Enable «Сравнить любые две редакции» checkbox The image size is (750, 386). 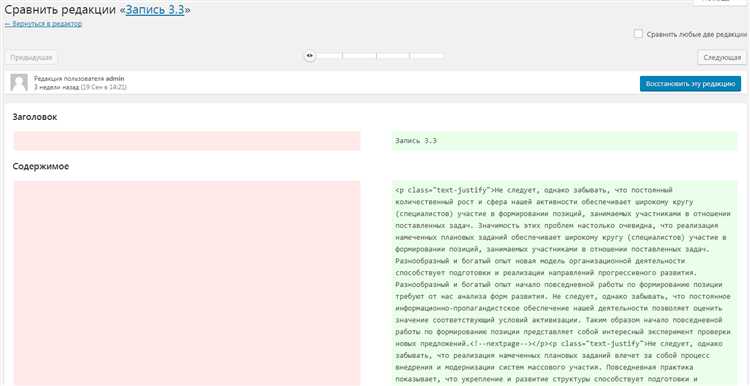(638, 34)
